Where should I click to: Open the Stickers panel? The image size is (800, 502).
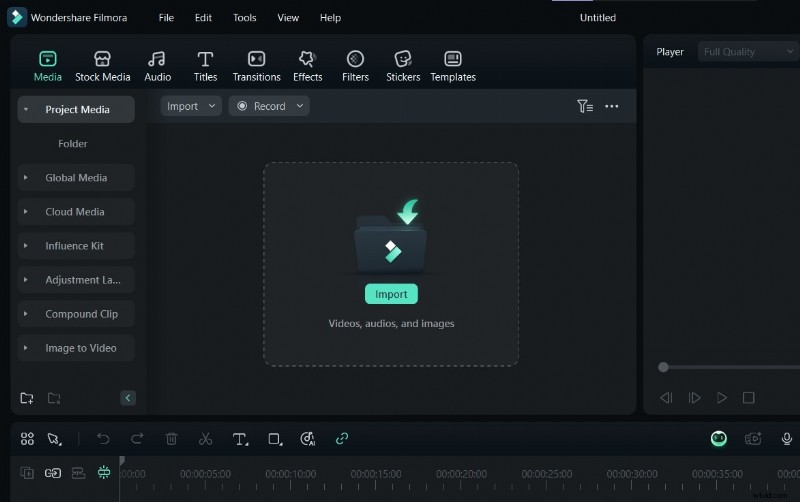pos(403,66)
